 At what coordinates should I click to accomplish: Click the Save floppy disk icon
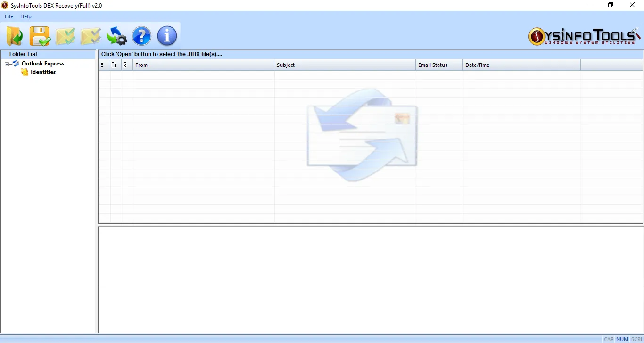click(x=40, y=36)
